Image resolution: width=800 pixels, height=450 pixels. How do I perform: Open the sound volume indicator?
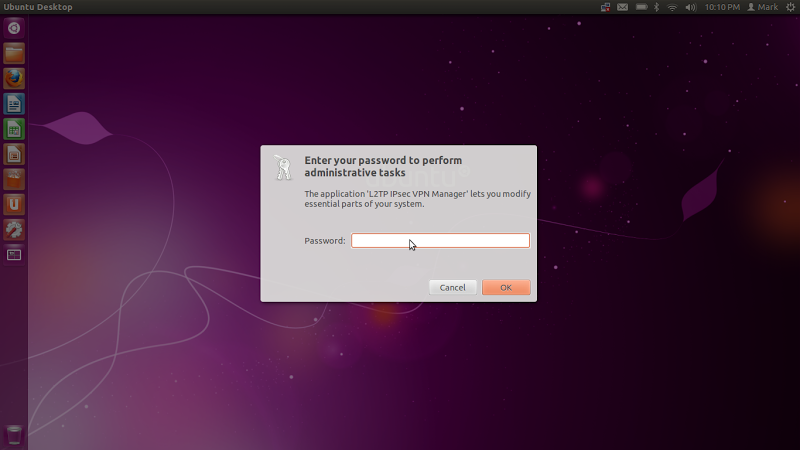(690, 7)
